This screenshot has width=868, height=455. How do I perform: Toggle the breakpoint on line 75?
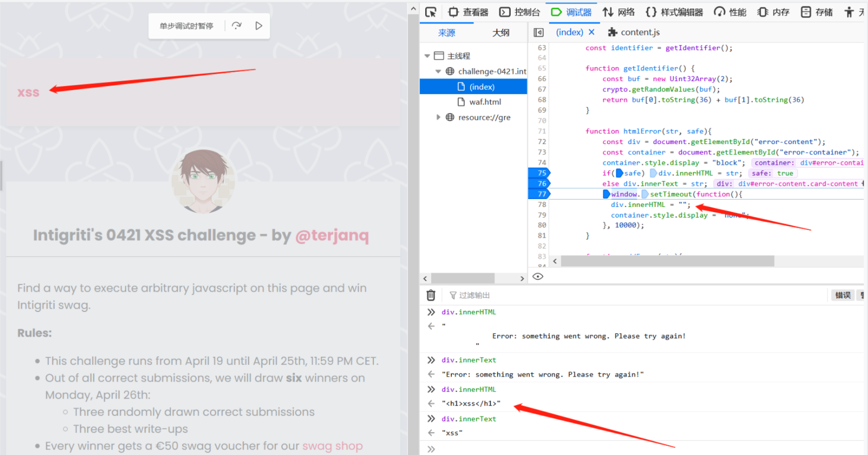point(540,173)
